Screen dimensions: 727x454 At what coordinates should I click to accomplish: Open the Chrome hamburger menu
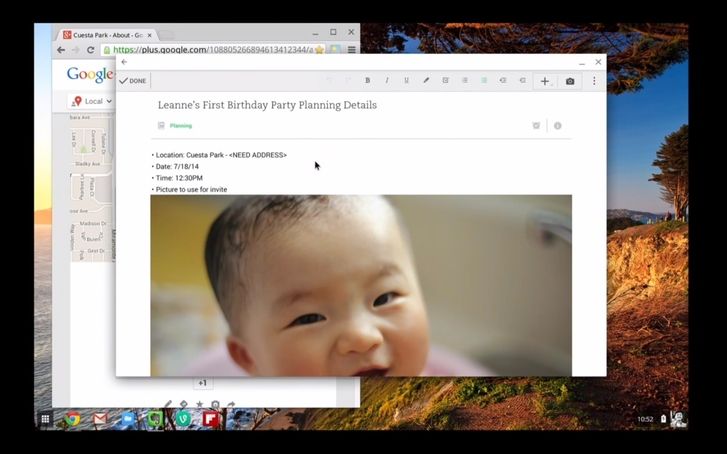[351, 49]
